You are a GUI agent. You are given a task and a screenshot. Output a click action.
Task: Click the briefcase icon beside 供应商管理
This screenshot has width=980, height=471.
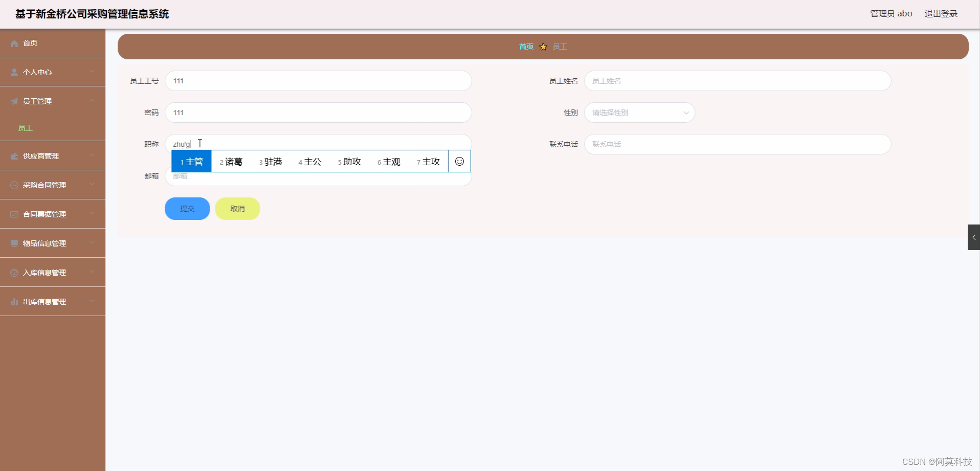pyautogui.click(x=14, y=155)
